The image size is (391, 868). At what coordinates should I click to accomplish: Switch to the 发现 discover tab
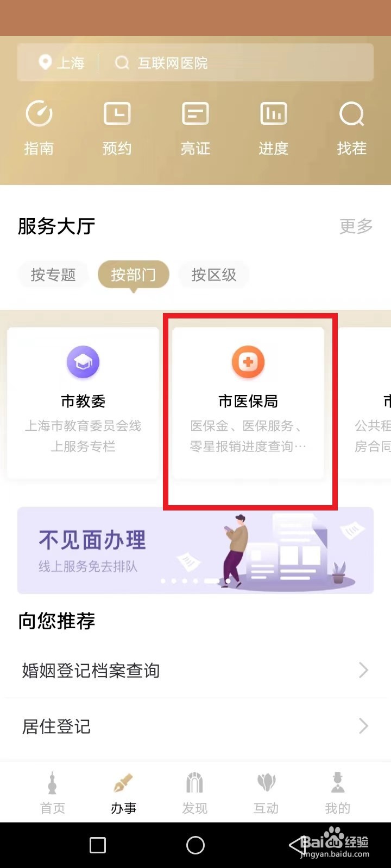(x=195, y=793)
